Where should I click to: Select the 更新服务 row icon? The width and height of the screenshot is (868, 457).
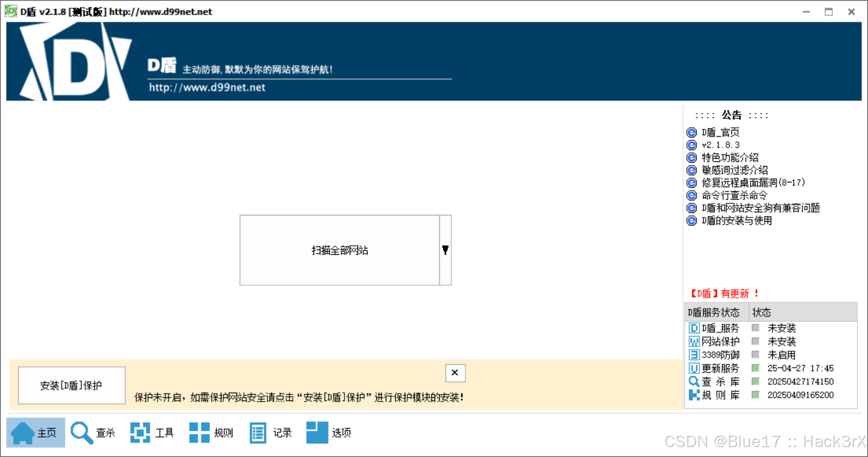click(x=694, y=368)
